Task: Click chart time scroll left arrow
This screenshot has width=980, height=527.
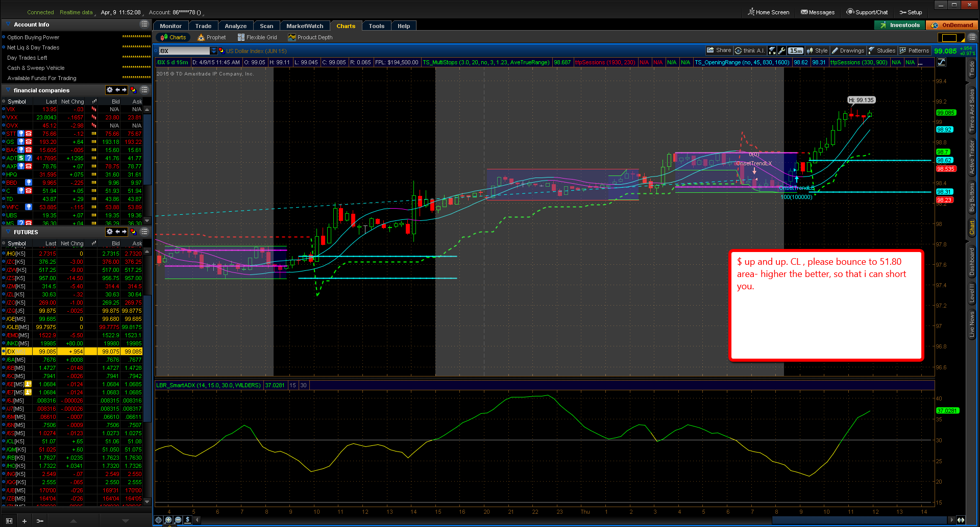Action: click(198, 520)
